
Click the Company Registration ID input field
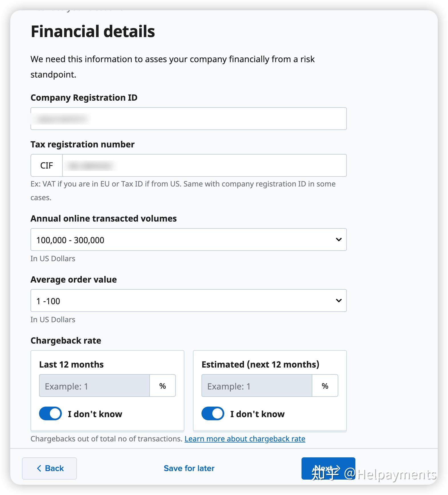point(188,119)
